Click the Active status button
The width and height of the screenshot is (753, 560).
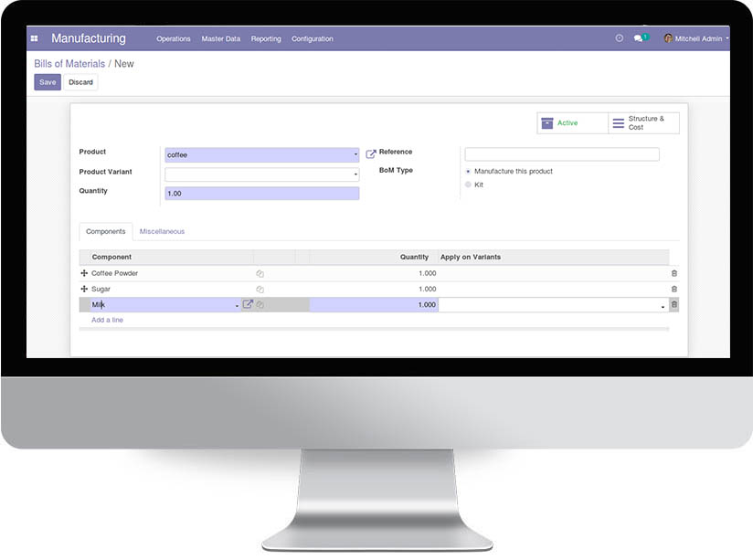(x=572, y=123)
